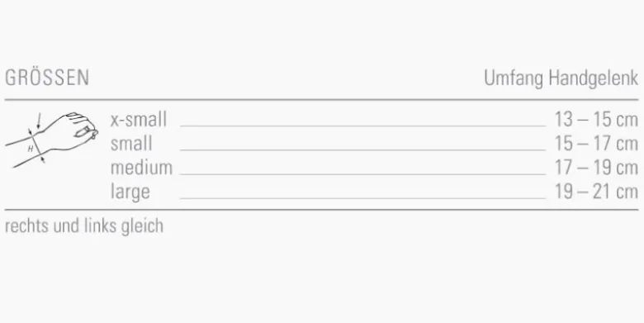Click the 15 – 17 cm measurement

click(x=596, y=144)
